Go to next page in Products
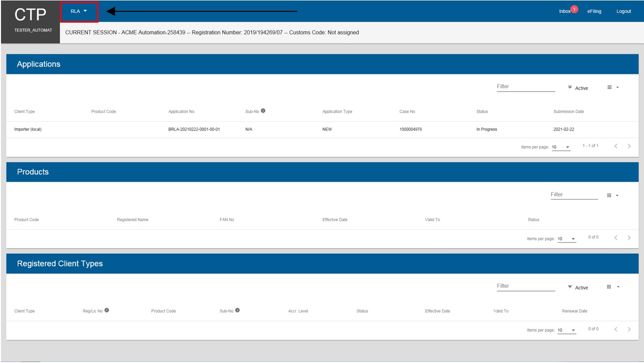Screen dimensions: 644x363 [629, 238]
